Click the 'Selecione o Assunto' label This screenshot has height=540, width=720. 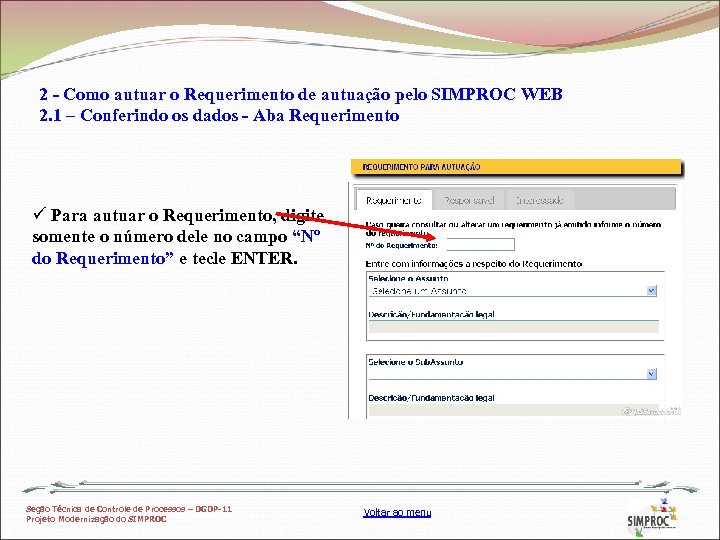point(408,278)
